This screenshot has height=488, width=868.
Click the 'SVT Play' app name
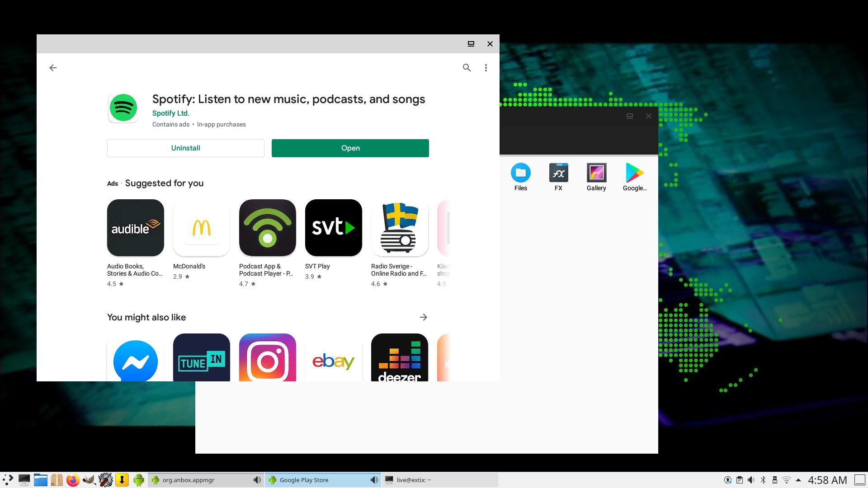pyautogui.click(x=317, y=266)
